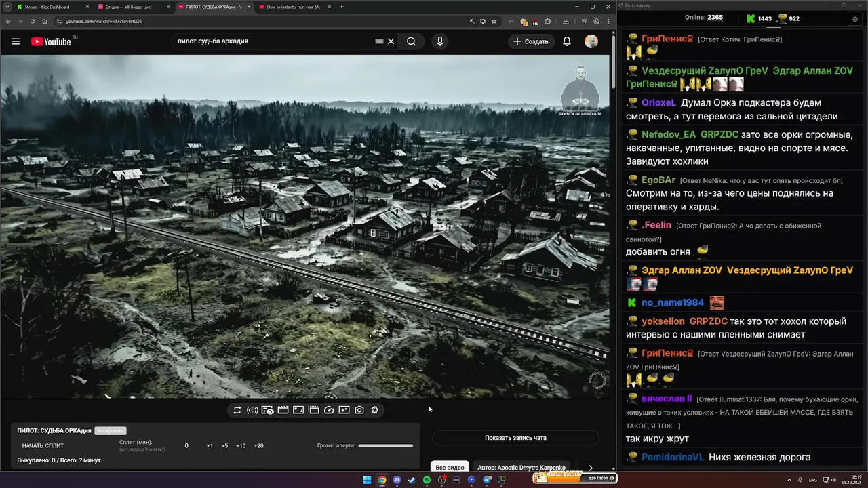Image resolution: width=868 pixels, height=488 pixels.
Task: Open Chrome from the taskbar
Action: tap(382, 480)
